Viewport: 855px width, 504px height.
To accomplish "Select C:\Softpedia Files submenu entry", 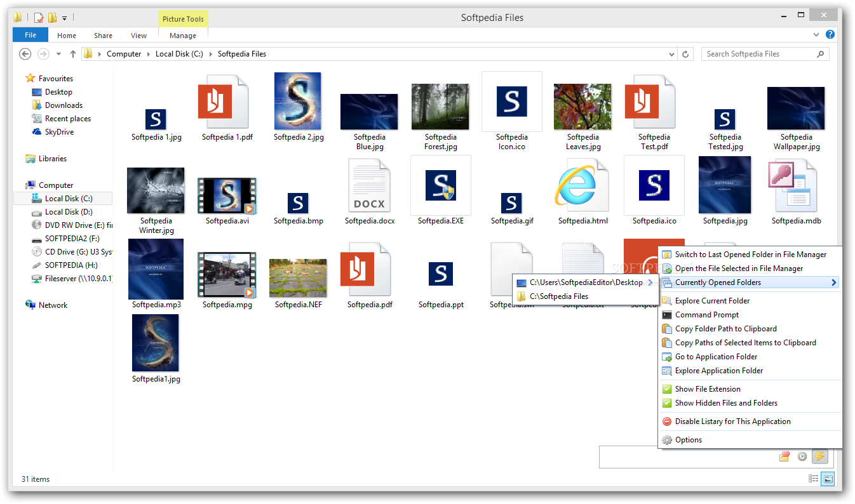I will pyautogui.click(x=585, y=296).
